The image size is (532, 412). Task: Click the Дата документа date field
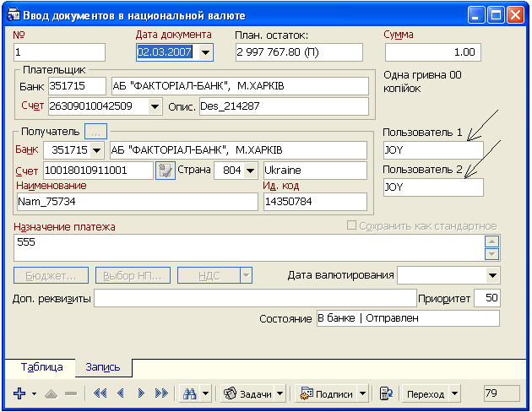tap(167, 52)
